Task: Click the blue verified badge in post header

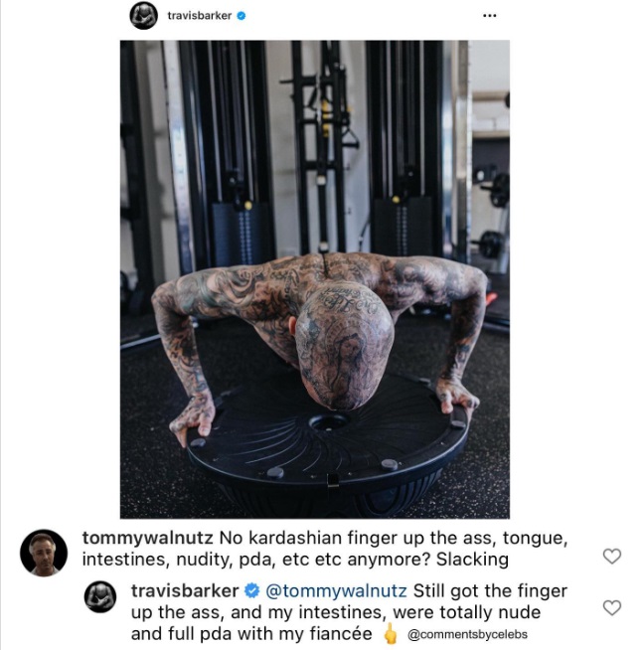Action: [241, 16]
